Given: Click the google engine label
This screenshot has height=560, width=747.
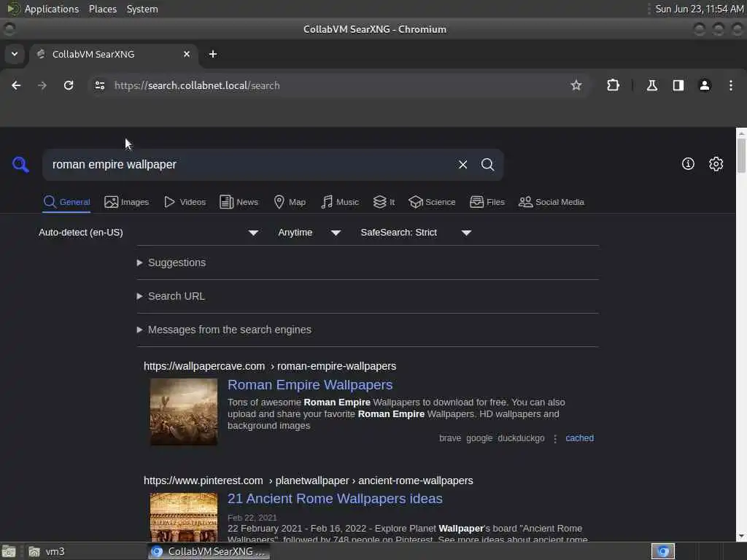Looking at the screenshot, I should [479, 438].
